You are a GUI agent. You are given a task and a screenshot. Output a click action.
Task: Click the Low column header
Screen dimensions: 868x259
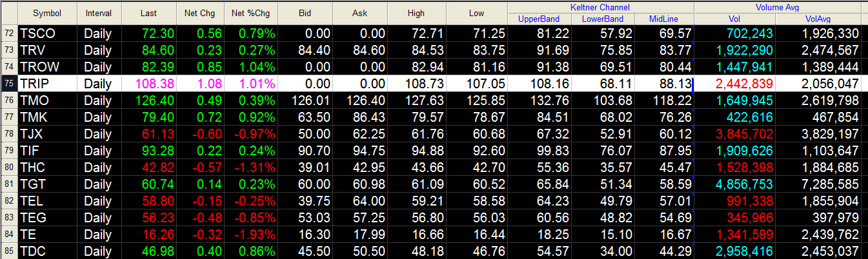tap(477, 13)
